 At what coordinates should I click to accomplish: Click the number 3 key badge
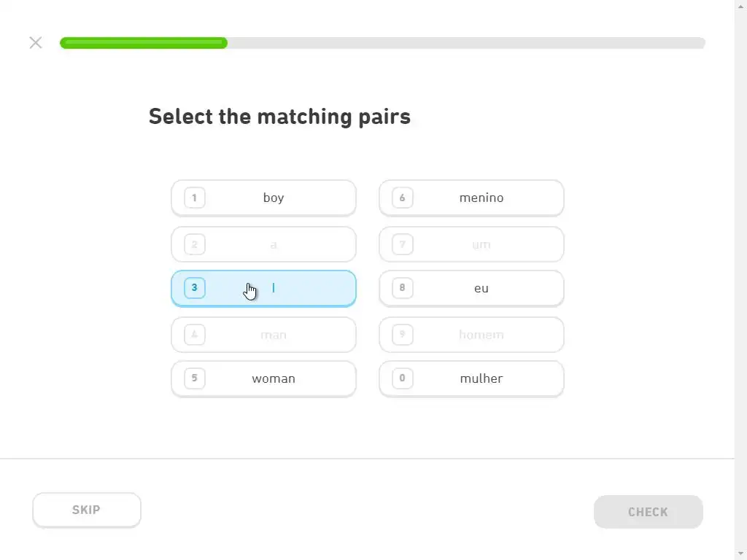194,287
